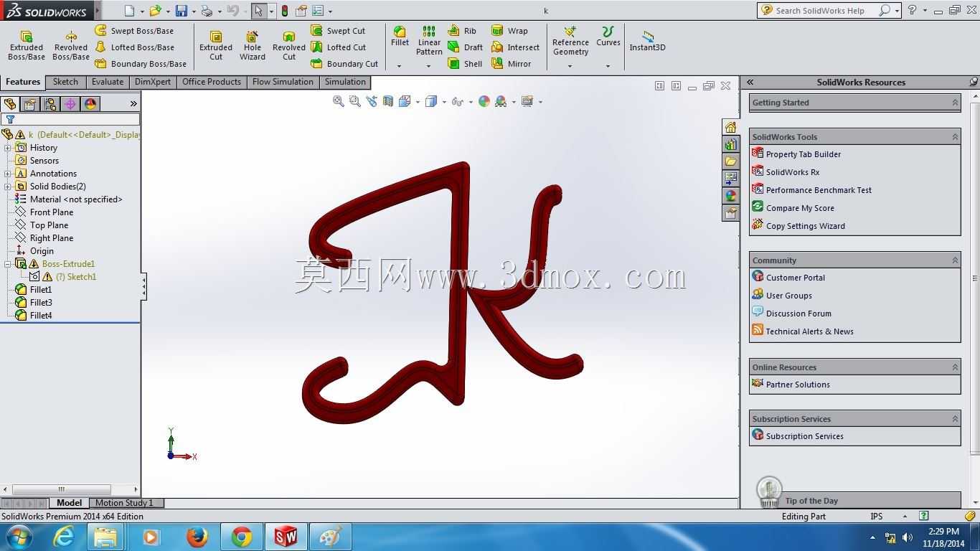Click the Rebuild traffic light icon
The width and height of the screenshot is (980, 551).
coord(285,11)
